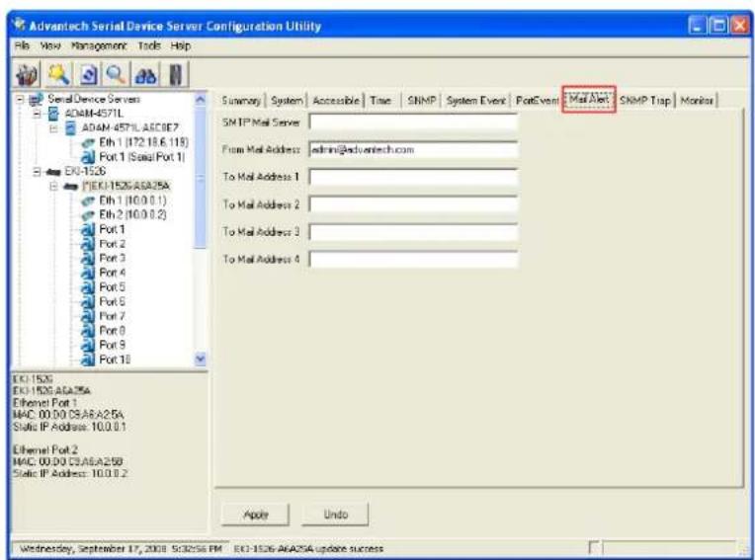Select the Port 10 icon in tree

click(x=88, y=360)
